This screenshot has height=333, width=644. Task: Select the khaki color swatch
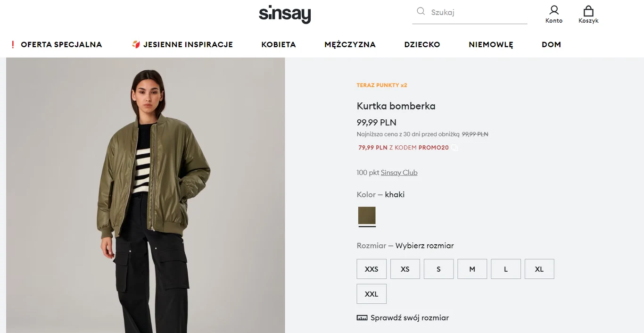click(x=367, y=216)
